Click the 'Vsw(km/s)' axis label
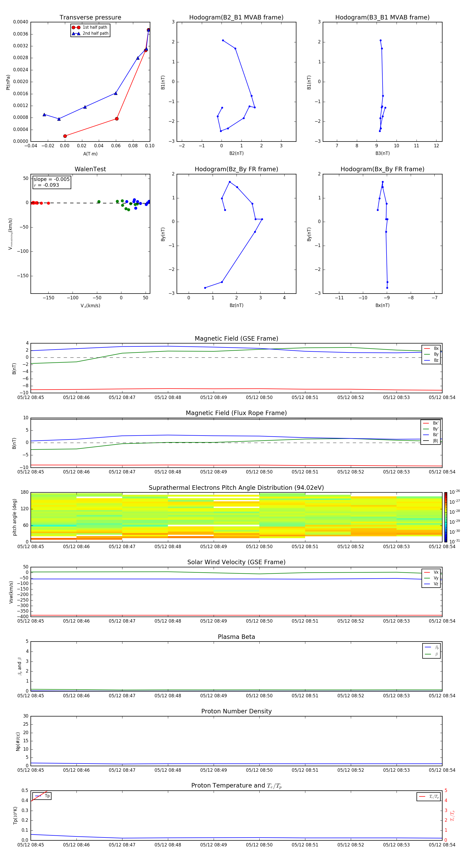Screen dimensions: 473x868 coord(11,592)
